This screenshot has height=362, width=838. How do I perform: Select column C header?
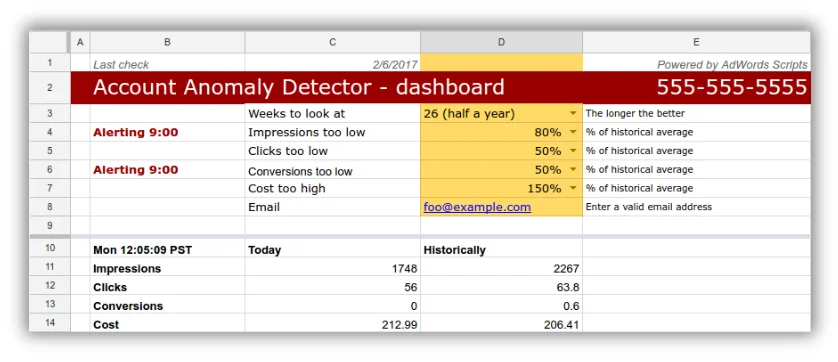[x=332, y=42]
